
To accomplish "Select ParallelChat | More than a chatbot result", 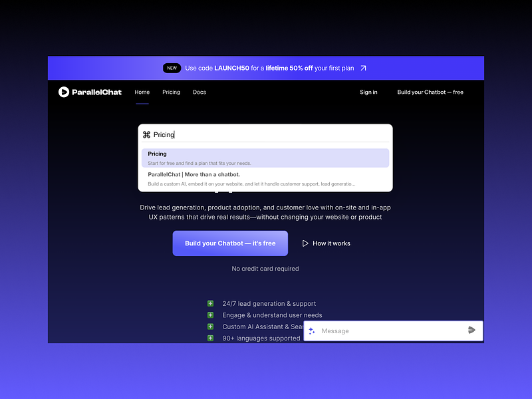I will click(265, 179).
